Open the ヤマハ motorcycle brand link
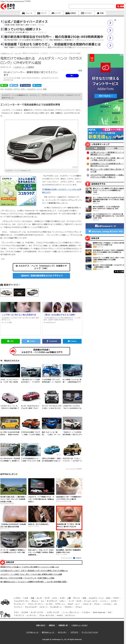The height and width of the screenshot is (644, 126). [16, 612]
